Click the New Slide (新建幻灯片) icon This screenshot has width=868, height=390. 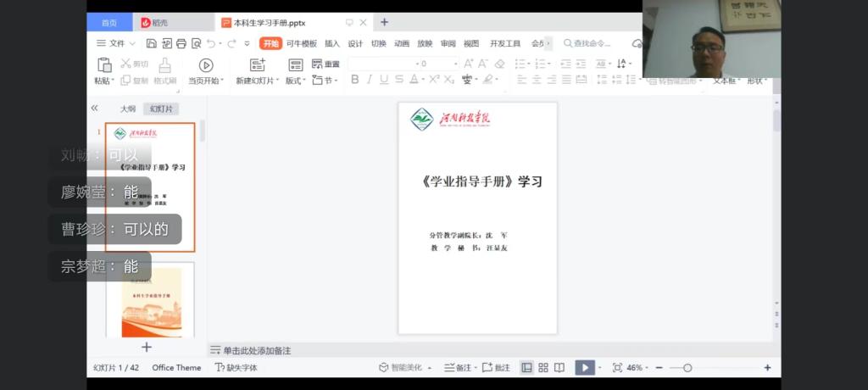pos(258,64)
